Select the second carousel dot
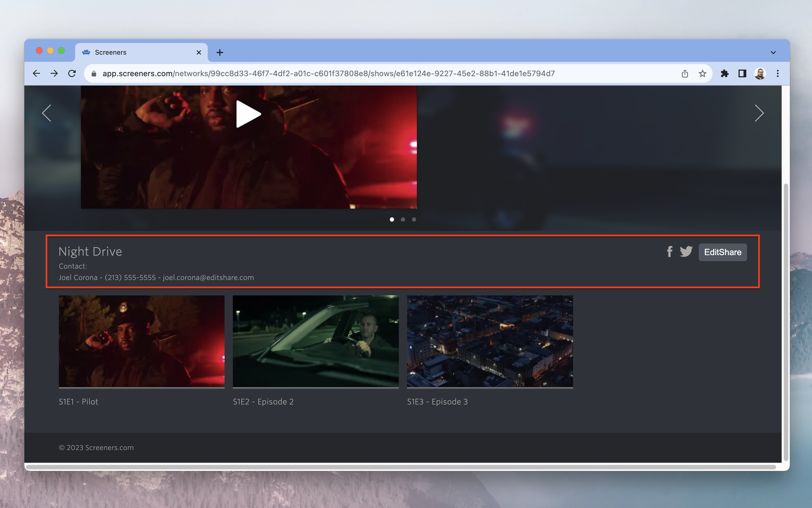The image size is (812, 508). (403, 219)
